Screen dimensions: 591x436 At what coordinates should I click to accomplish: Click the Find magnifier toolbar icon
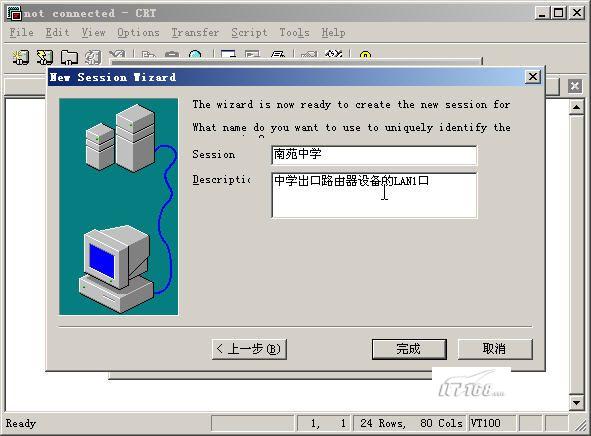[x=196, y=55]
